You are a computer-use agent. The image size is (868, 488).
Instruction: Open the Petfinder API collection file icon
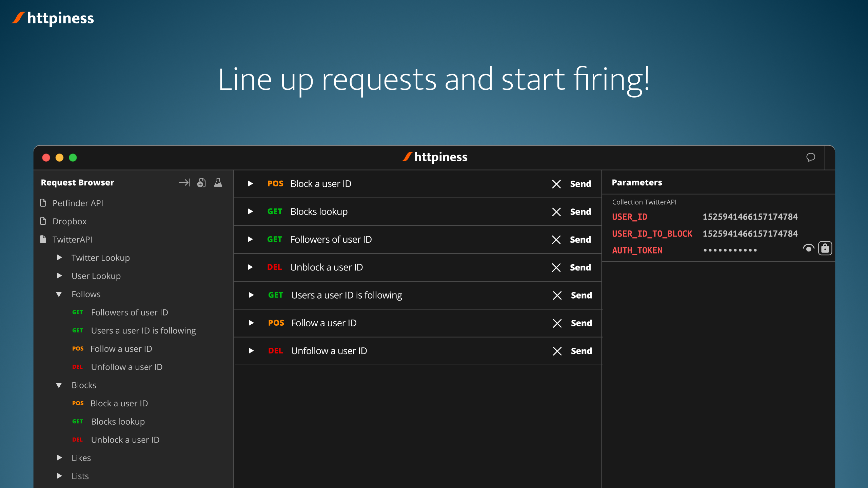(x=43, y=203)
